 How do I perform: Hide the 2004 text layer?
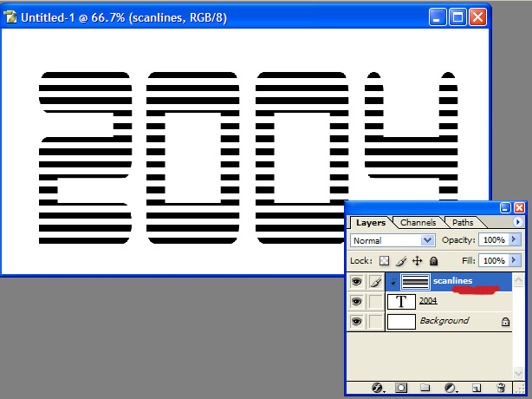point(356,301)
